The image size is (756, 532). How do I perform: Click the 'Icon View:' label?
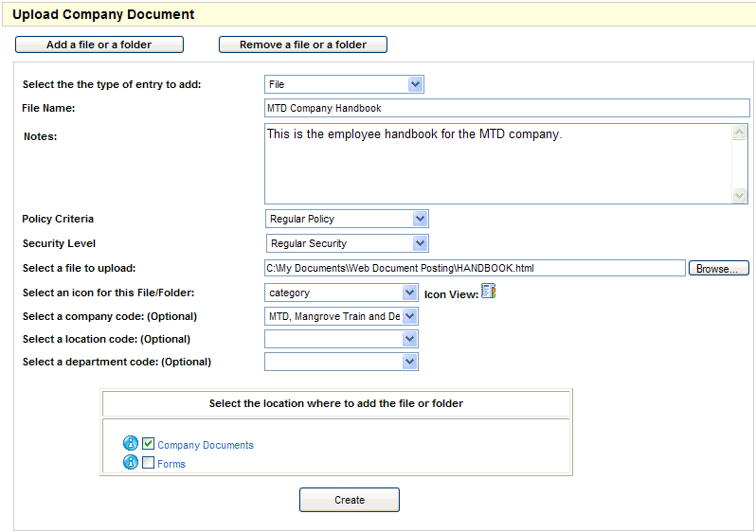point(451,294)
